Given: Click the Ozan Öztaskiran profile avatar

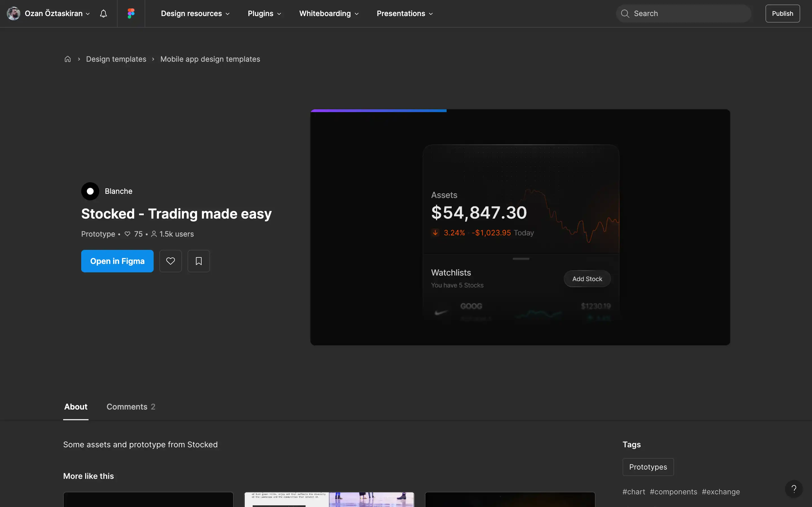Looking at the screenshot, I should pos(14,14).
